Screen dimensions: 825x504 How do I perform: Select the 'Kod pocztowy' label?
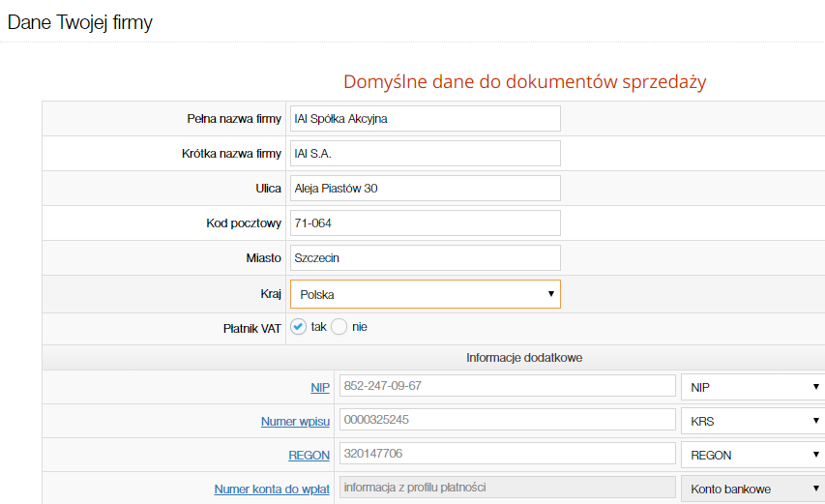coord(244,223)
